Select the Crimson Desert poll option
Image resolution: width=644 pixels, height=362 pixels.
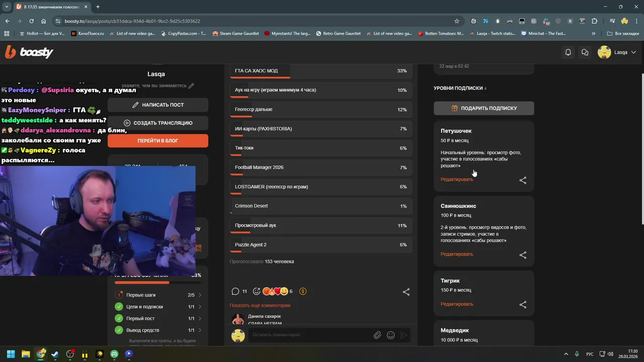coord(320,206)
